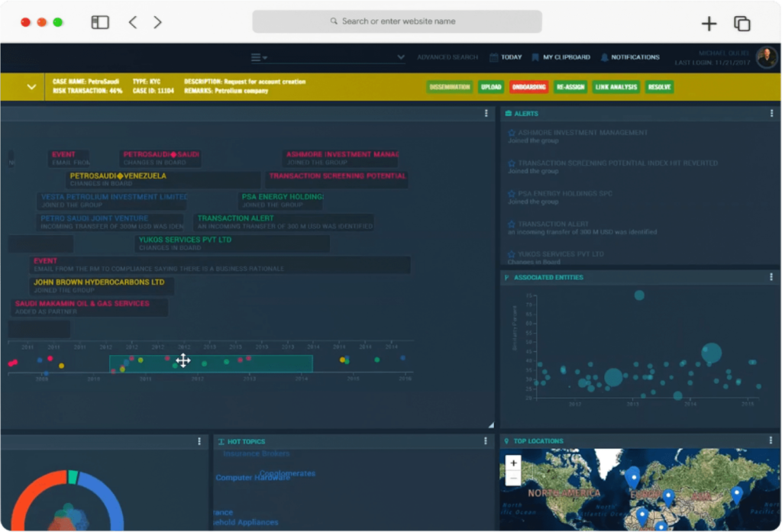Zoom out on the Top Locations map
Screen dimensions: 782x532
pyautogui.click(x=513, y=478)
